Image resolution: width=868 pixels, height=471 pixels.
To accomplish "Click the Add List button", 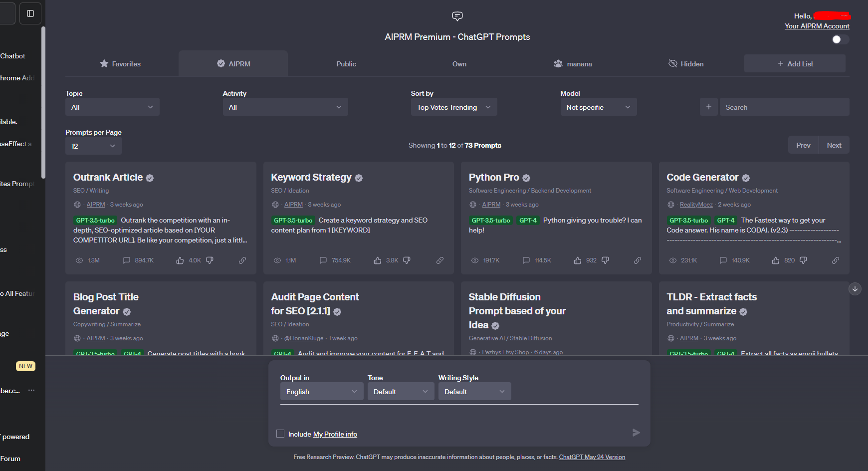I will 795,64.
